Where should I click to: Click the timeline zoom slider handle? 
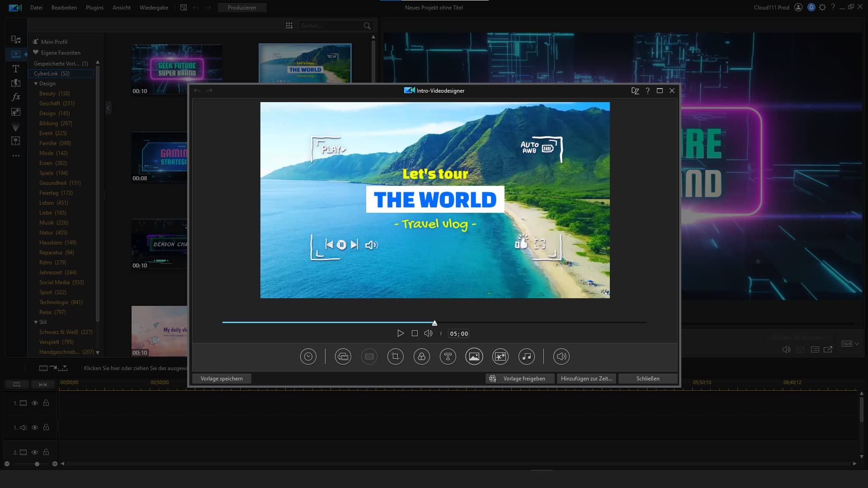click(x=37, y=464)
